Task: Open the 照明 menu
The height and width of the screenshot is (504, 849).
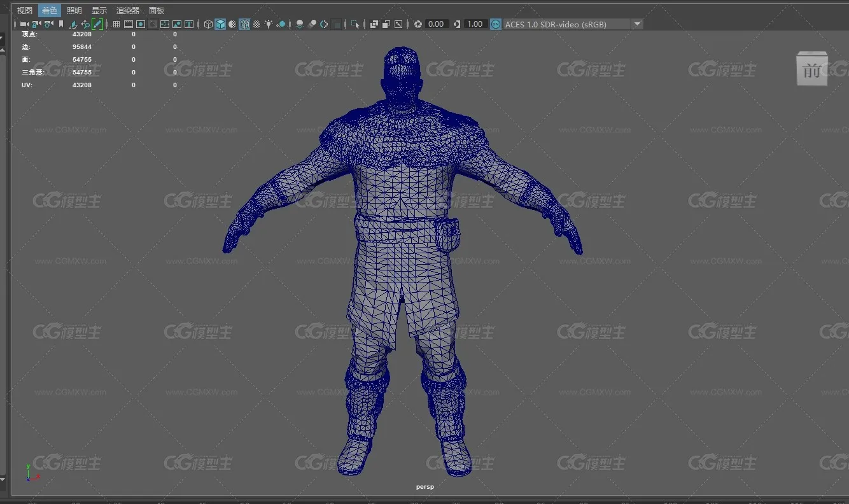Action: click(74, 10)
